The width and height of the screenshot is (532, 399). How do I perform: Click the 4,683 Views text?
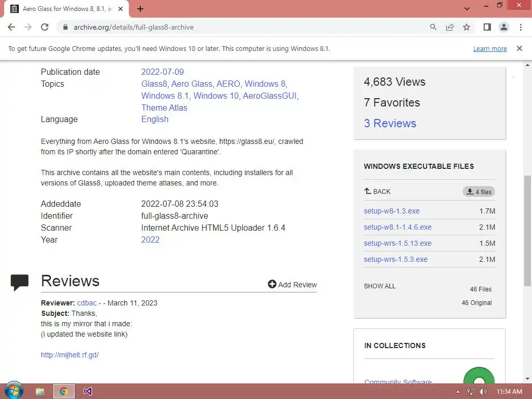(x=394, y=82)
